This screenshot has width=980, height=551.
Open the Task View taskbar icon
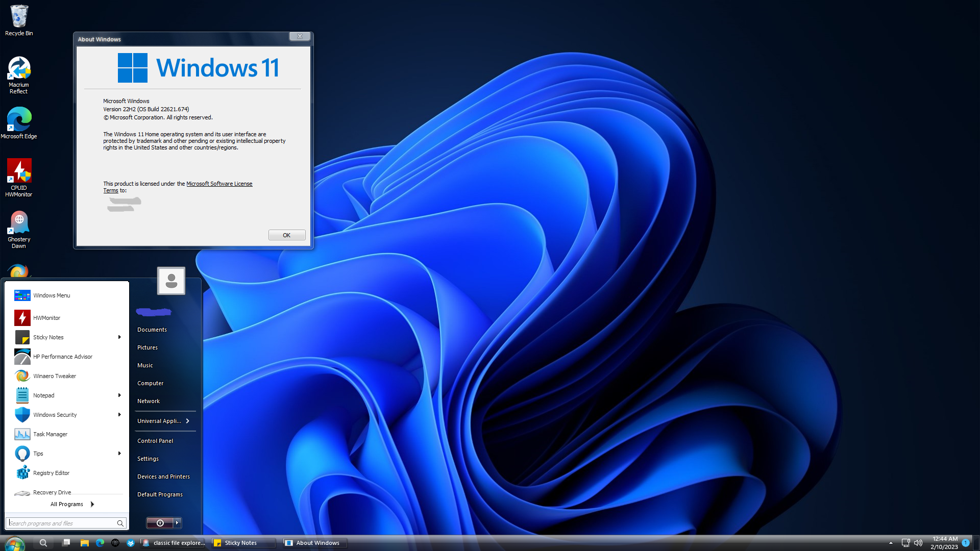[x=66, y=543]
